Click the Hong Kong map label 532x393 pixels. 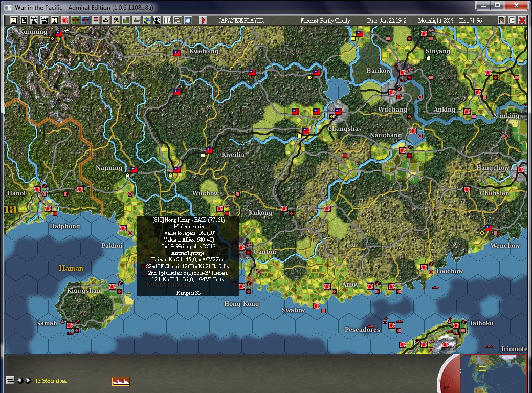241,304
